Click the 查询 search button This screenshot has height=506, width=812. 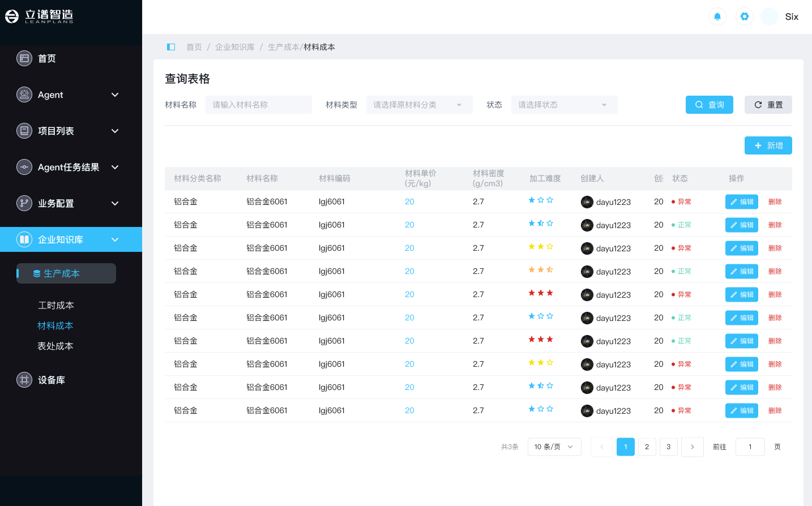709,105
